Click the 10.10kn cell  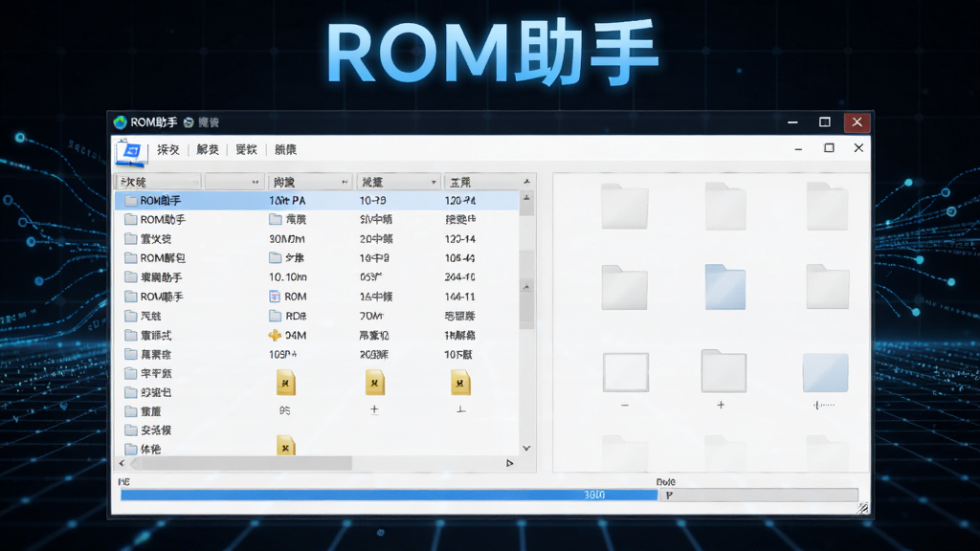pyautogui.click(x=287, y=276)
